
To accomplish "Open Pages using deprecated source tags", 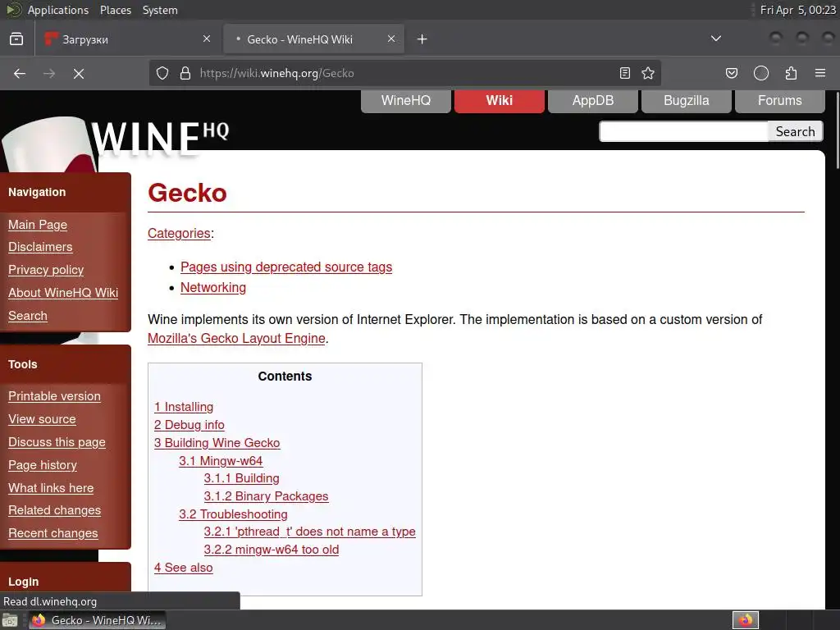I will click(x=286, y=267).
